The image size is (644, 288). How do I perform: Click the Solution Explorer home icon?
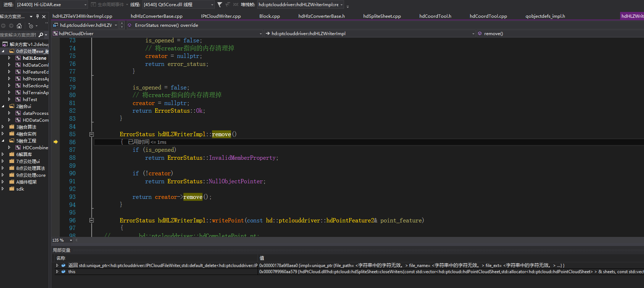coord(19,26)
